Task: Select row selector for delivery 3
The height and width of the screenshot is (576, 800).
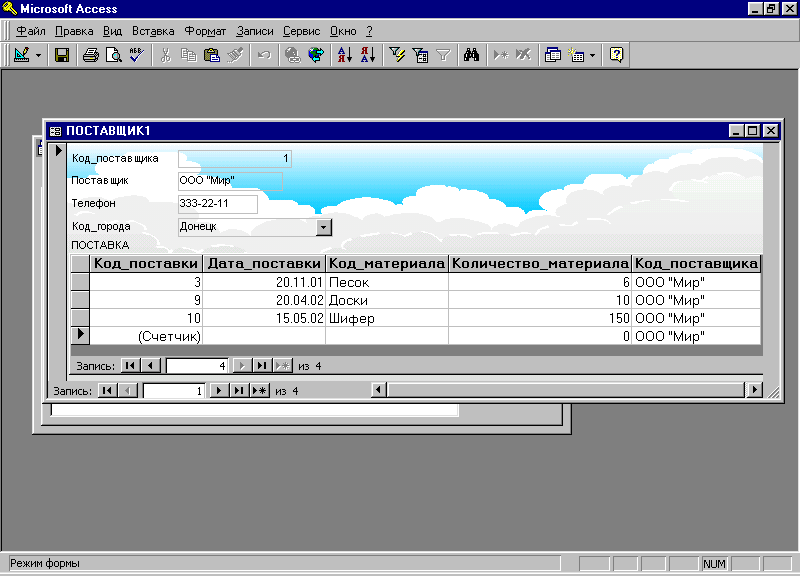Action: pos(80,282)
